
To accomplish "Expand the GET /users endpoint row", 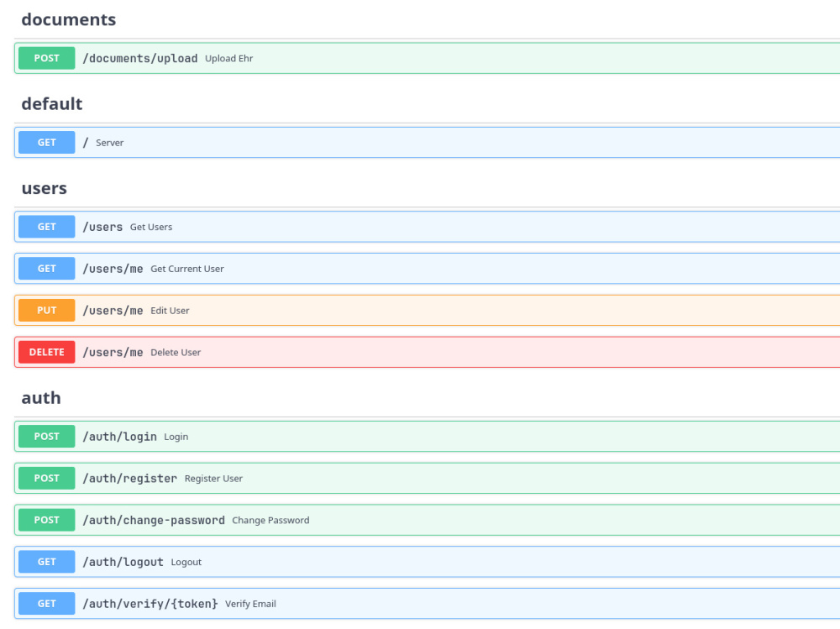I will [336, 226].
